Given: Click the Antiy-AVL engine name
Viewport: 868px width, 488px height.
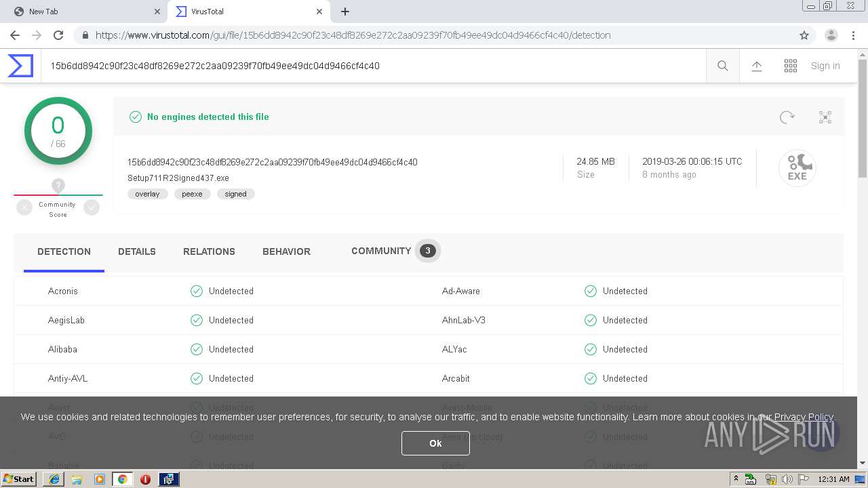Looking at the screenshot, I should point(68,378).
